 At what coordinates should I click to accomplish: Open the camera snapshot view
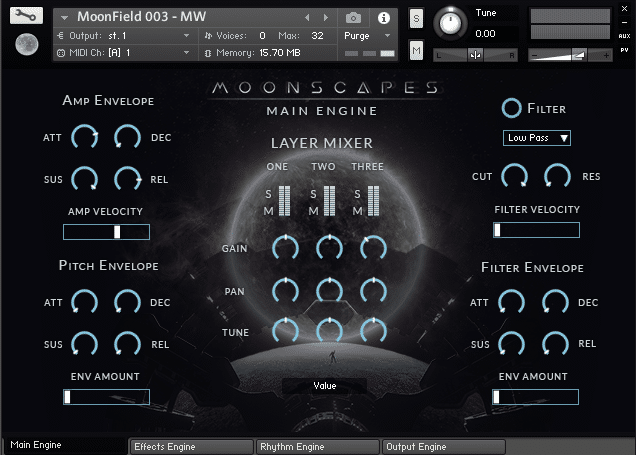point(353,18)
